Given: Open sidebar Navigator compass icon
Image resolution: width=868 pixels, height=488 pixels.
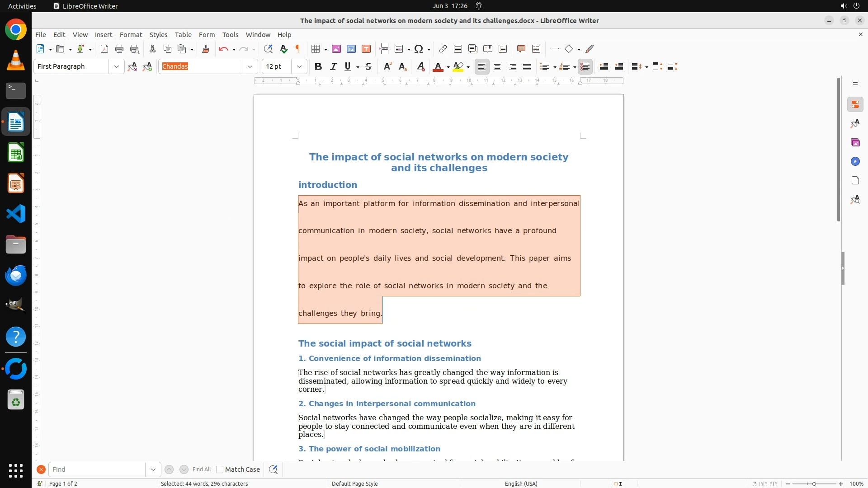Looking at the screenshot, I should click(x=855, y=161).
